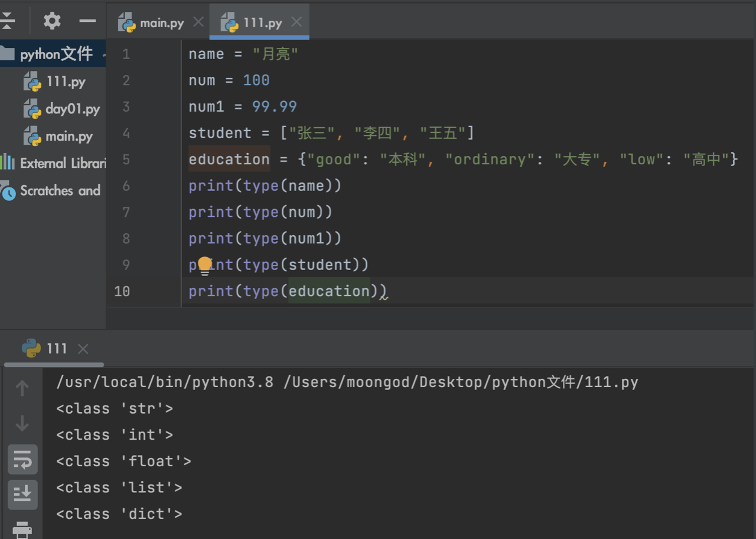Close the 111 run tab
The width and height of the screenshot is (756, 539).
point(83,349)
